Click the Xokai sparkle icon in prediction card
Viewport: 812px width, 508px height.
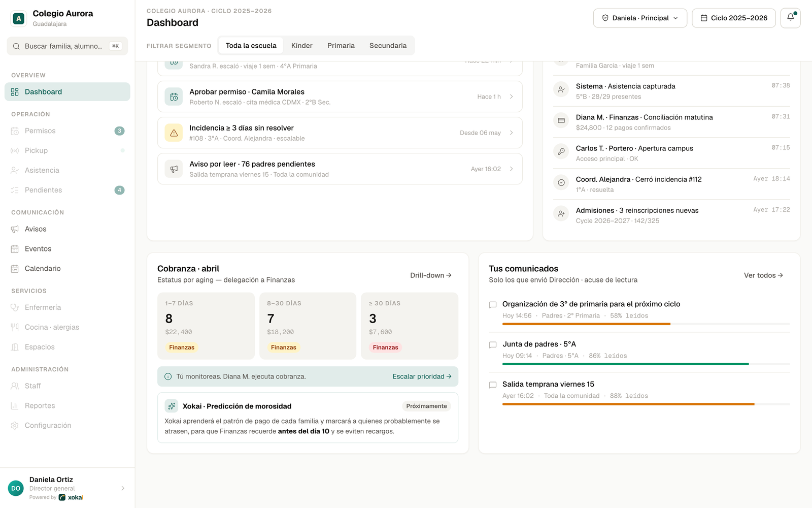172,406
